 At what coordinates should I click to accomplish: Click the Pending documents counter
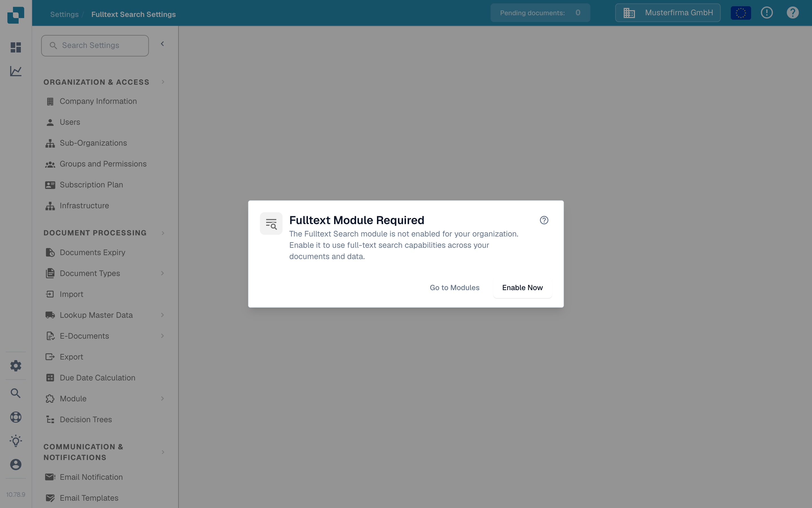coord(540,13)
